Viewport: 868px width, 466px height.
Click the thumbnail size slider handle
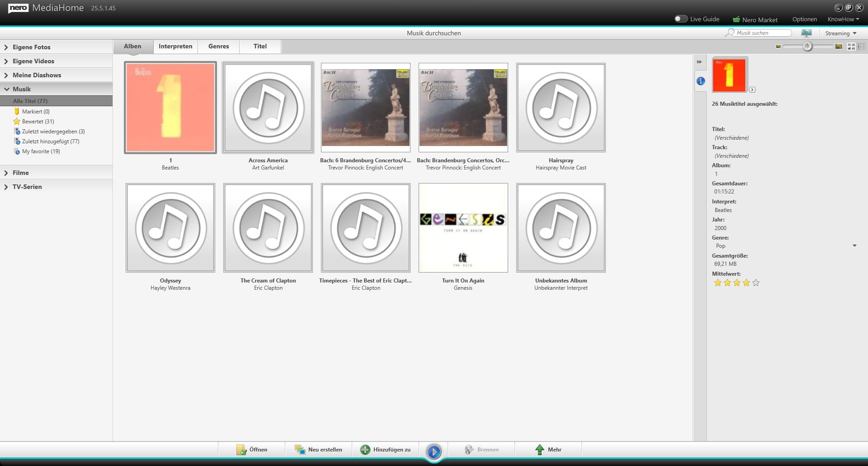point(807,46)
